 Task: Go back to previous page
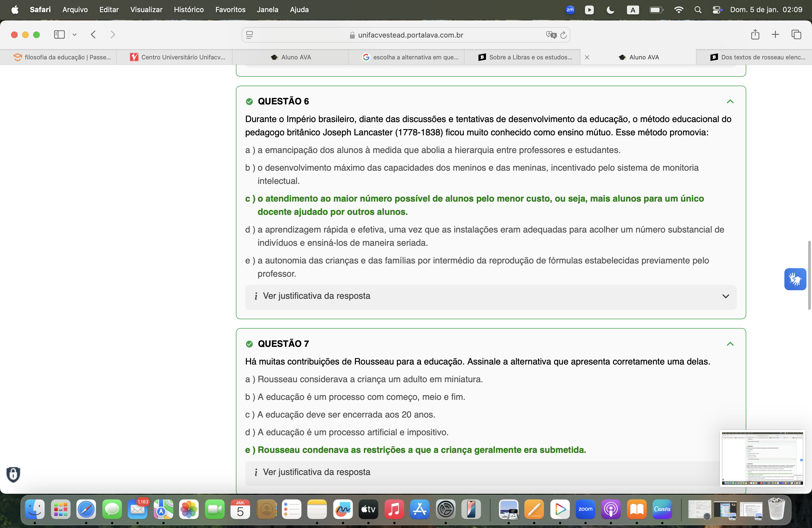93,35
